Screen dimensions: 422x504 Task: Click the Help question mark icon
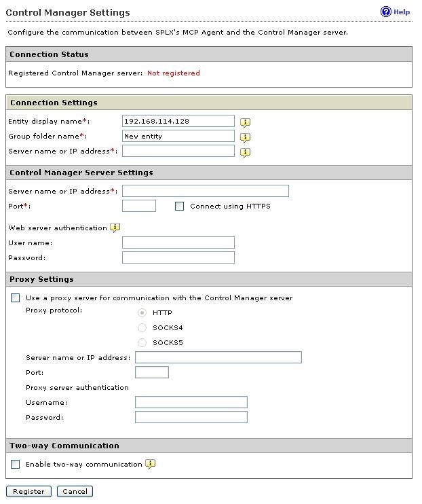click(x=386, y=12)
